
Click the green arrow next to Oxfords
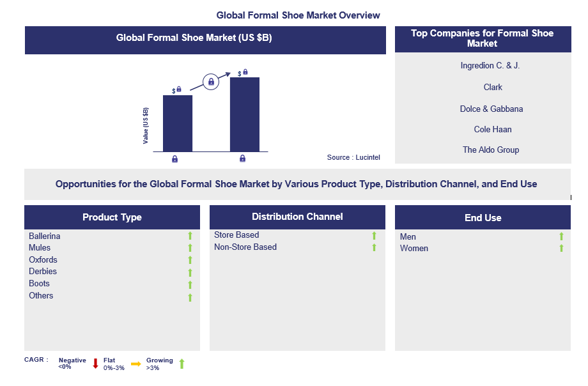pos(190,260)
